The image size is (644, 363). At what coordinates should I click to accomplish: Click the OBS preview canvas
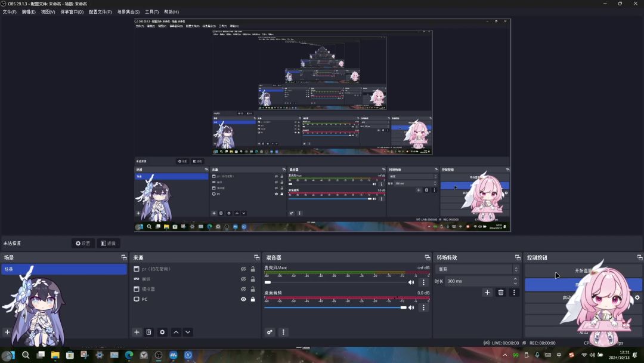[x=323, y=125]
